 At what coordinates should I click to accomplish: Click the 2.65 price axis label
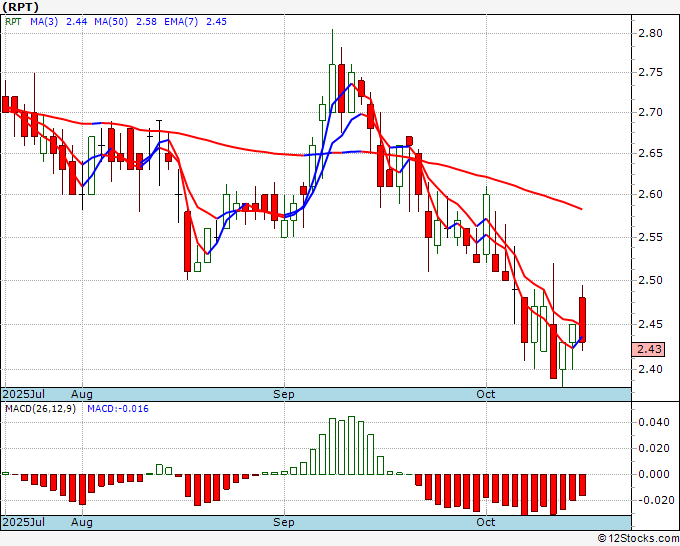(651, 154)
